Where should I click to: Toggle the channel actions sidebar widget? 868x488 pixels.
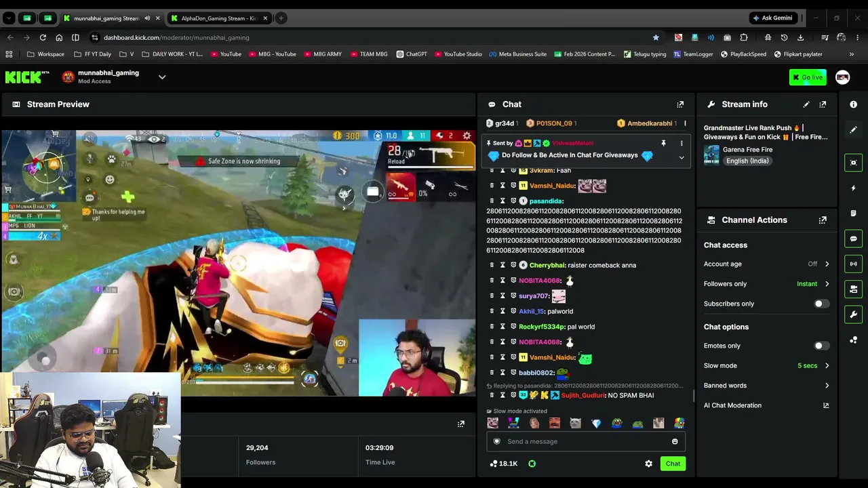coord(853,289)
